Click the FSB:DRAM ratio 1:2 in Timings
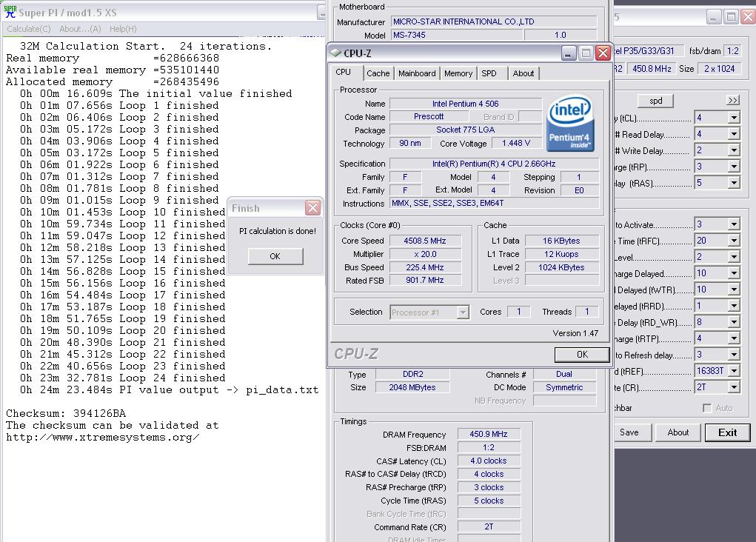 point(489,447)
